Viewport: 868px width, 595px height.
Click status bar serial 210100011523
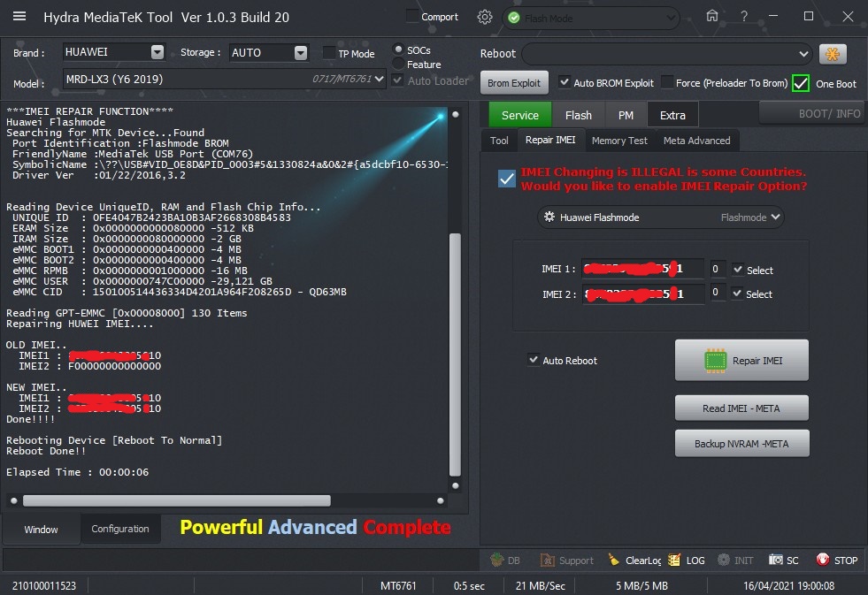44,585
